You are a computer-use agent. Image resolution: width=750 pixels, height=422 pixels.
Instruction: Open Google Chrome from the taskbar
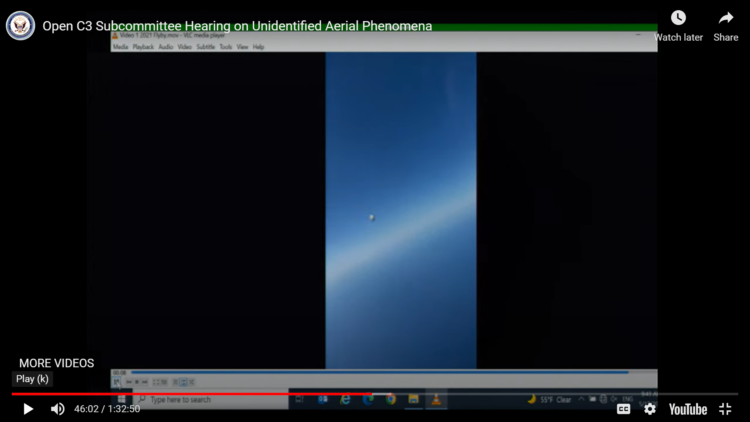pos(391,400)
